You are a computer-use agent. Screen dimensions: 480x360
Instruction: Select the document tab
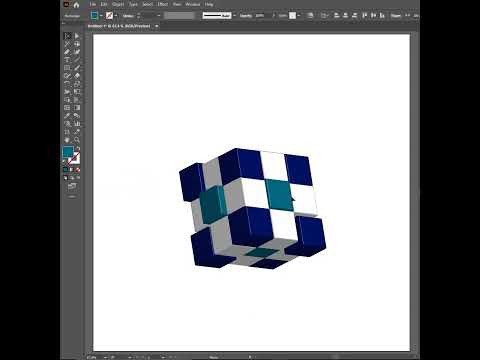point(119,26)
